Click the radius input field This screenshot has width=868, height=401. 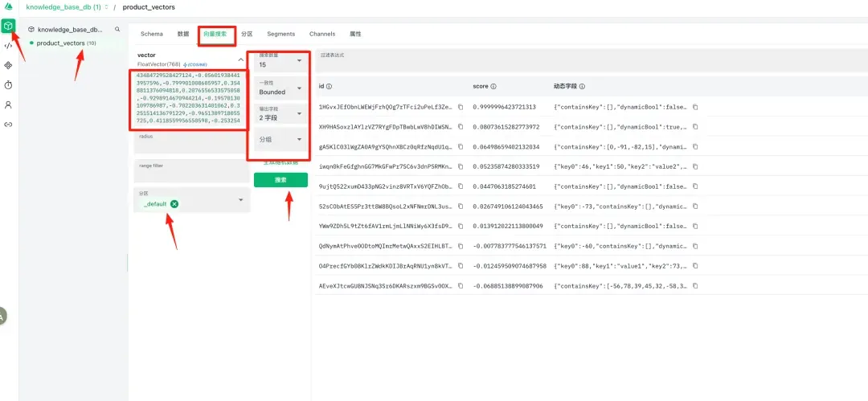click(x=190, y=145)
